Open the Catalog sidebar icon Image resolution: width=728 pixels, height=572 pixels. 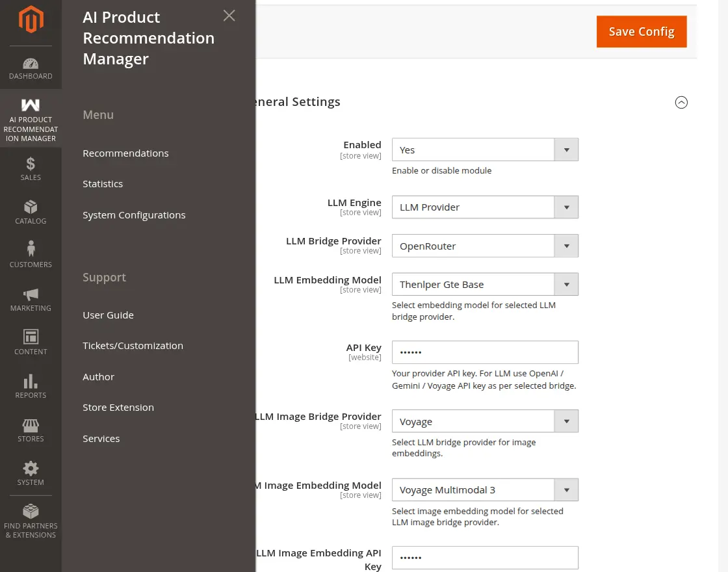[31, 212]
